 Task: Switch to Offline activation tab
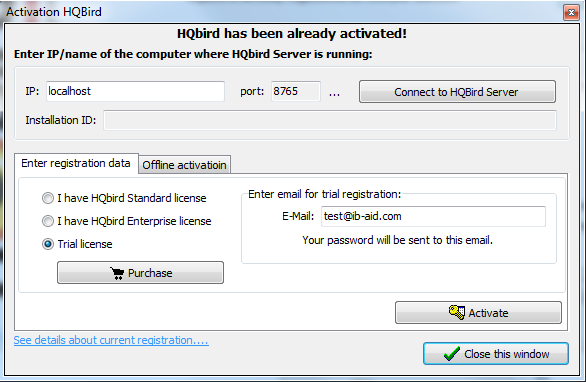184,165
